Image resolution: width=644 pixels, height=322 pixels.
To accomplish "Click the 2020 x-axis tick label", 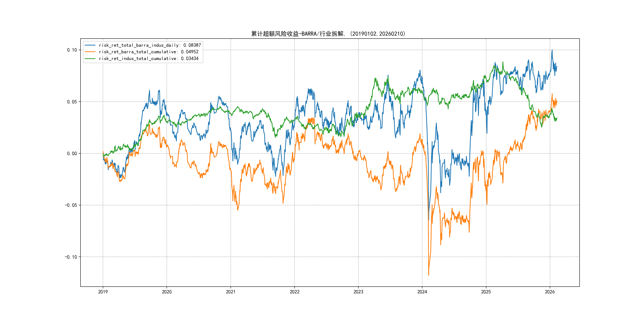I will coord(167,292).
